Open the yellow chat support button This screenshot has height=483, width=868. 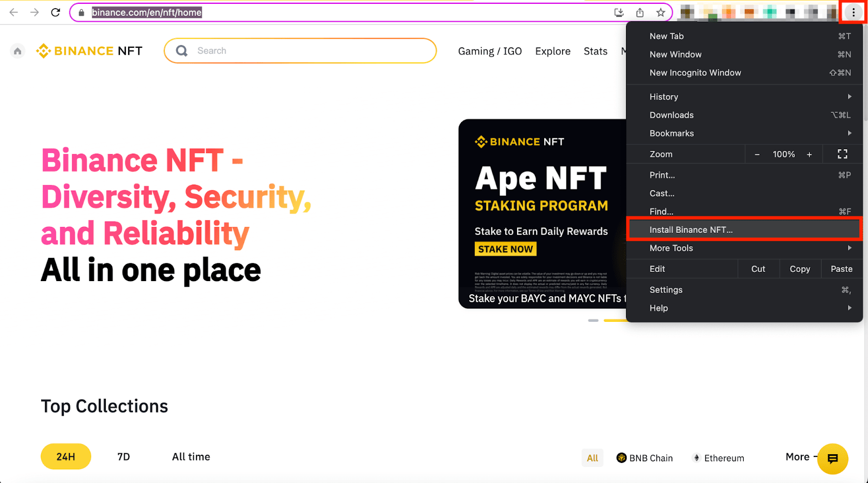(x=832, y=459)
